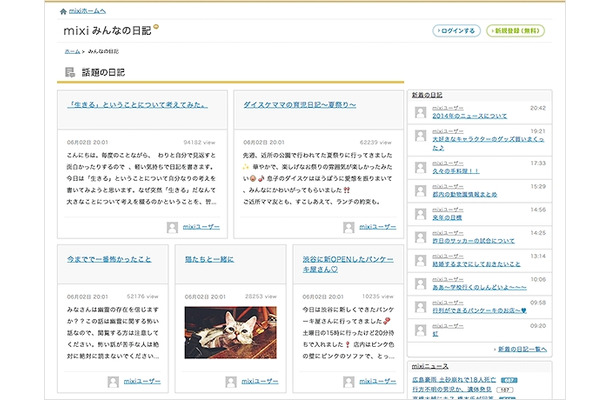Open news 行方不明の男児か、遺体発見

click(x=452, y=389)
